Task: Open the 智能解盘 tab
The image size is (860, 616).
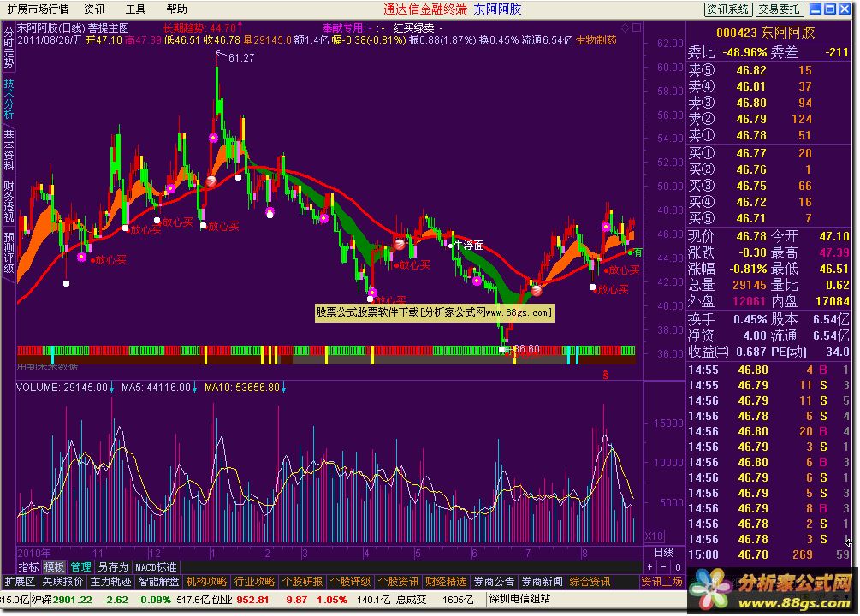Action: 158,582
